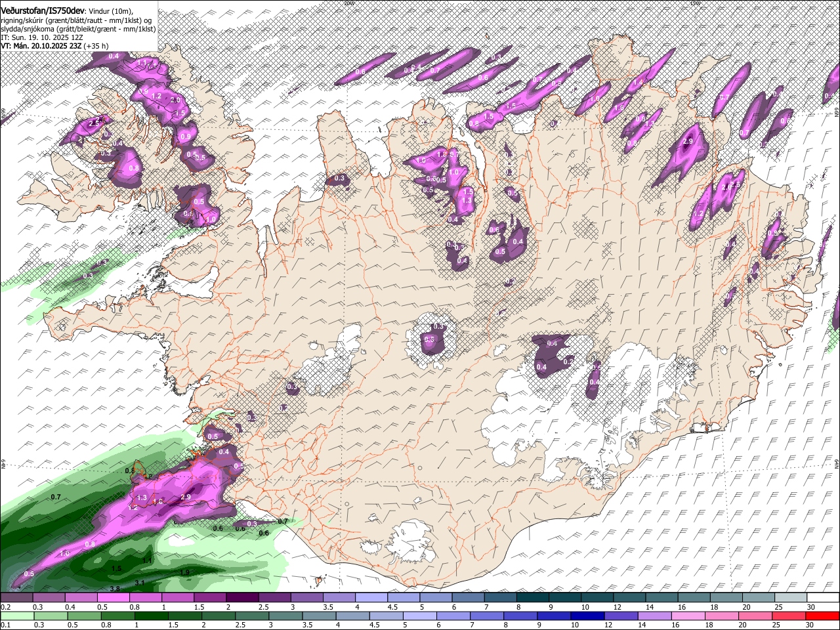The image size is (840, 630).
Task: Pick the dark plum swatch starting at 0.2
Action: click(16, 598)
